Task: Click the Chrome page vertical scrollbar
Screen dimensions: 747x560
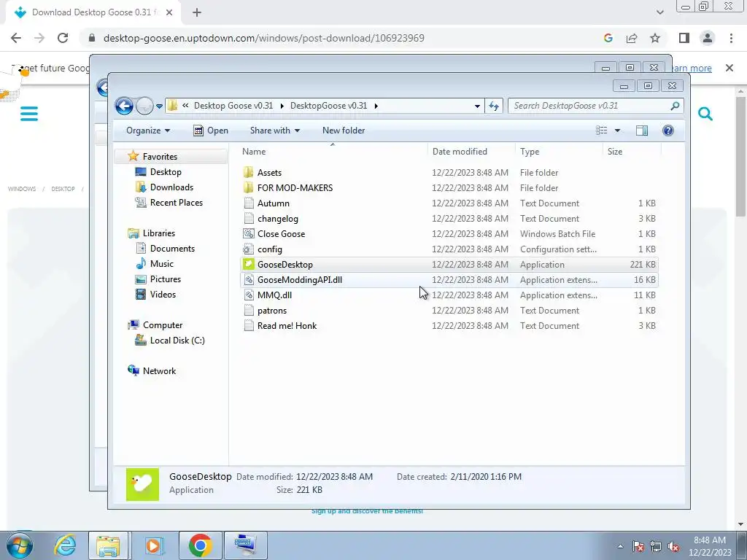Action: click(x=741, y=156)
